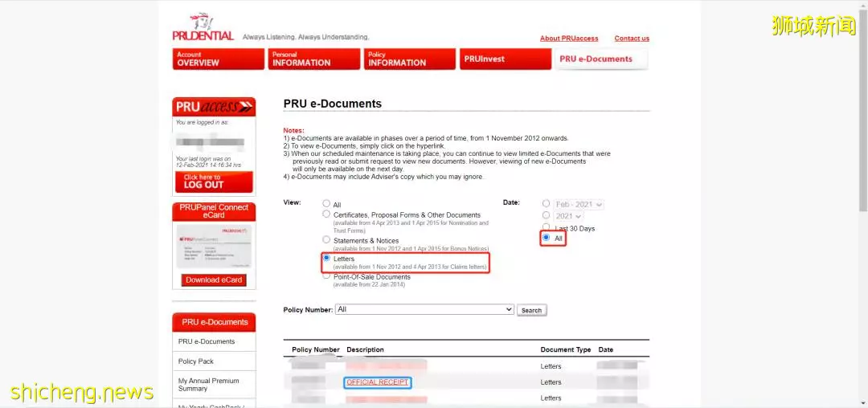The width and height of the screenshot is (868, 408).
Task: Select the Last 30 Days radio button
Action: coord(546,227)
